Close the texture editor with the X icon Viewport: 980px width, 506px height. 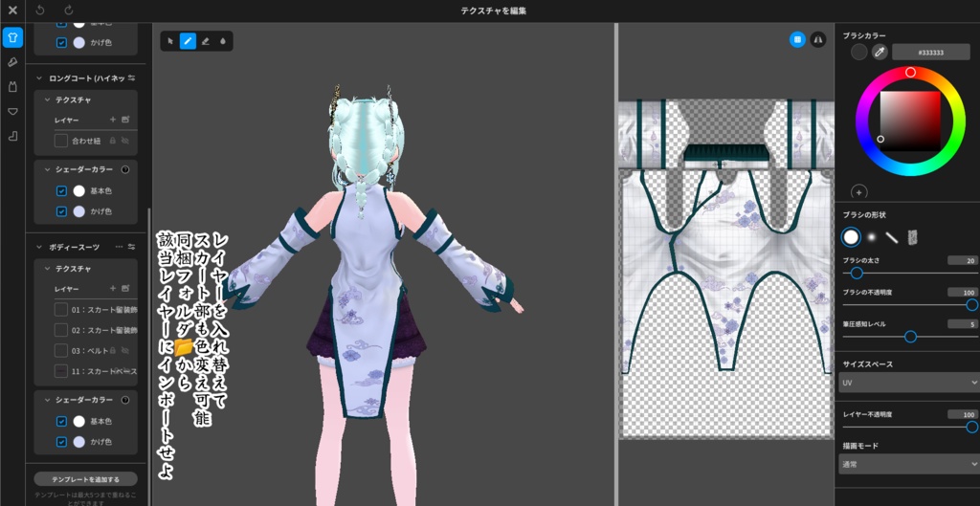pos(12,11)
